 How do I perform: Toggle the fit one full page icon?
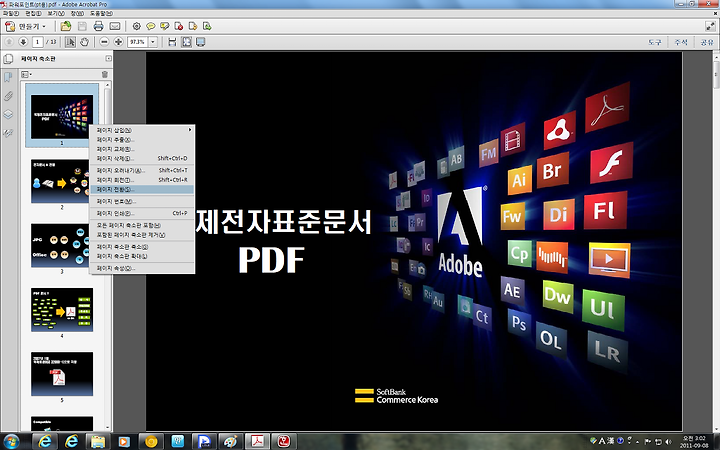click(186, 42)
